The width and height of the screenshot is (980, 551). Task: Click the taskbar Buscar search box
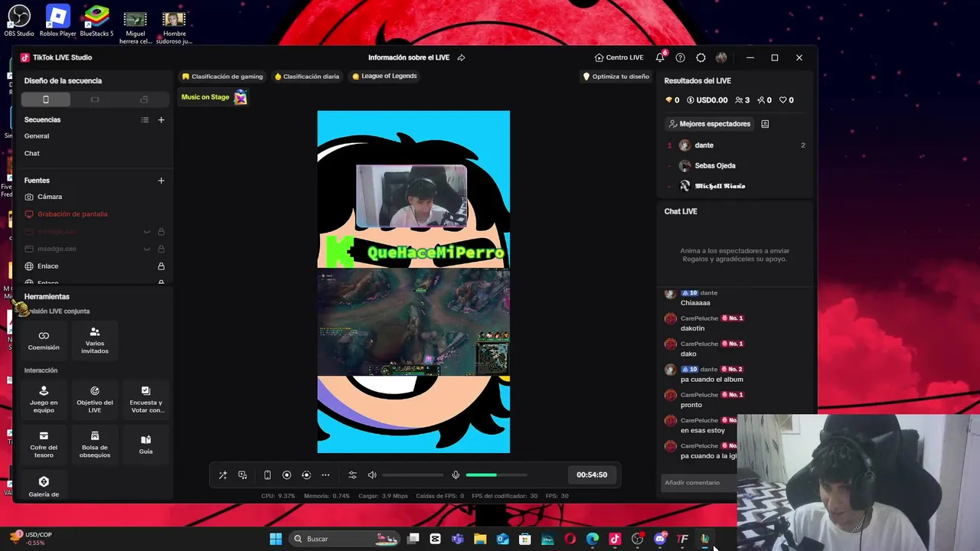point(345,539)
